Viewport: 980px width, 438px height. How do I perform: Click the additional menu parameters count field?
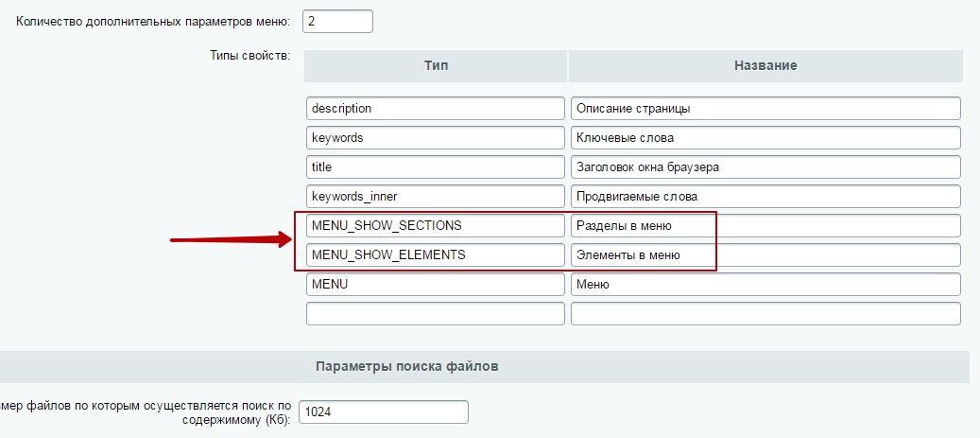(x=337, y=21)
